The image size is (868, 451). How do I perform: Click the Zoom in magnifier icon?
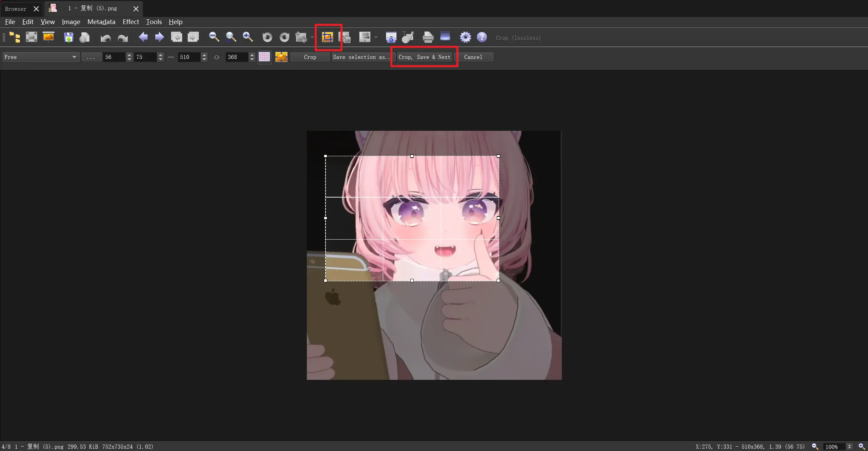point(248,37)
